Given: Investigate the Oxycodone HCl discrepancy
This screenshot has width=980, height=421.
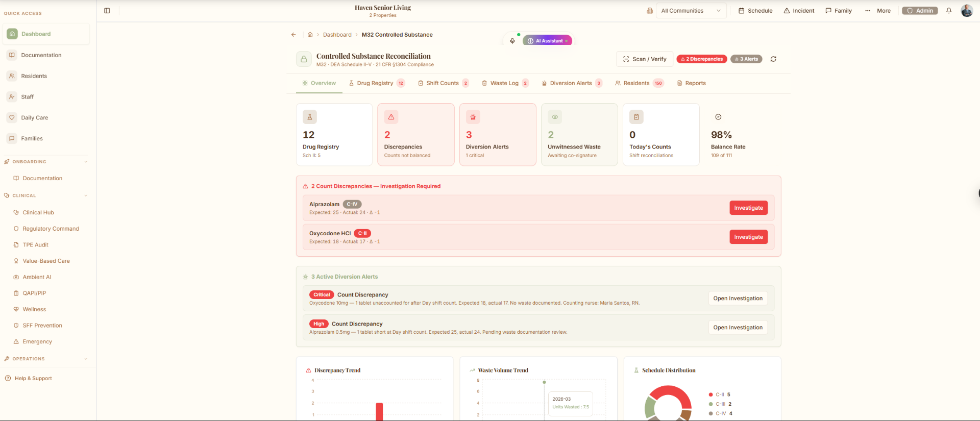Looking at the screenshot, I should pos(748,237).
